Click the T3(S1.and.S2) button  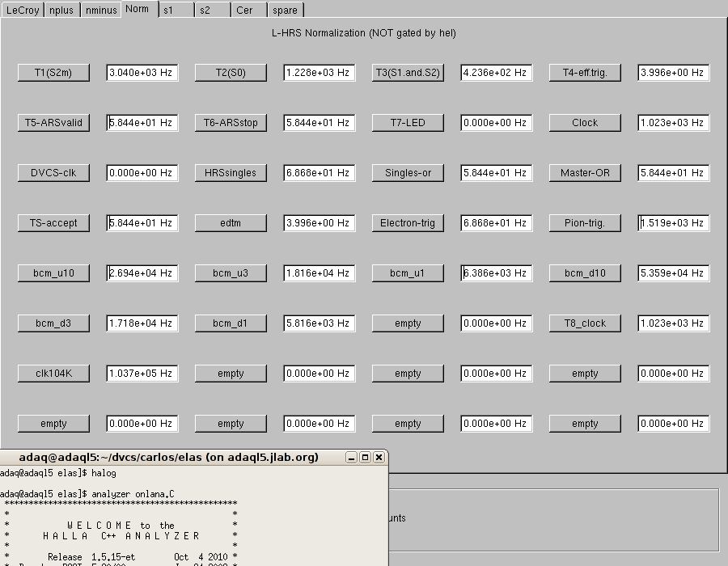click(408, 73)
